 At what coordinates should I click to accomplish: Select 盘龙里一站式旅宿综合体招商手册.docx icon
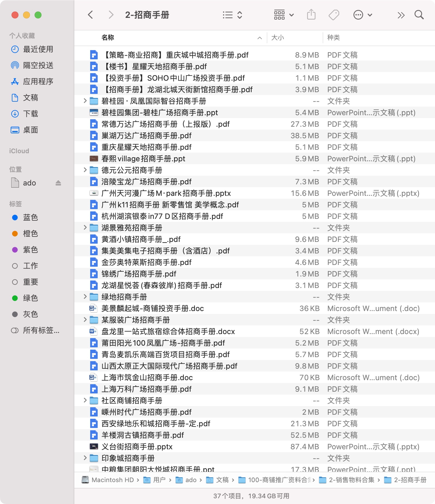[x=93, y=331]
